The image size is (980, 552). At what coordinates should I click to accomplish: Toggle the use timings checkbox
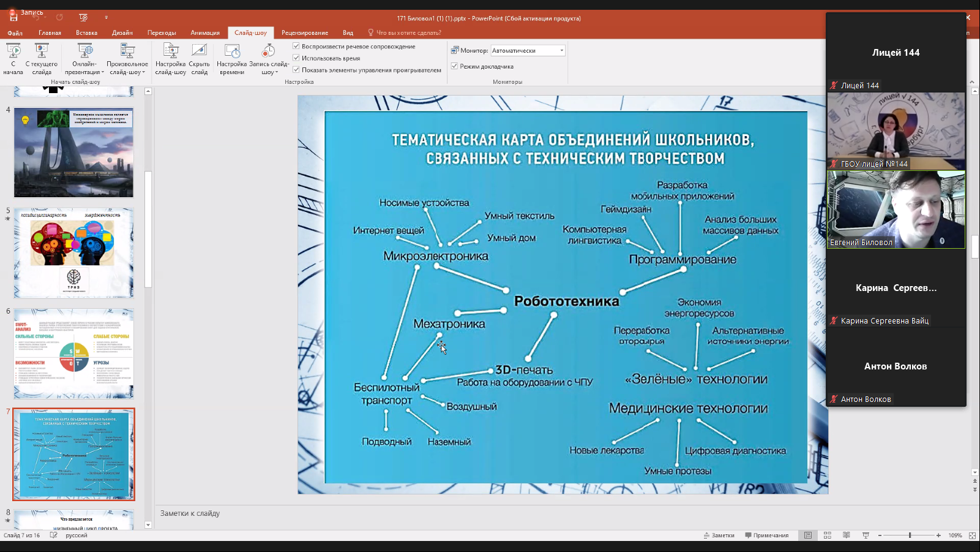coord(296,58)
